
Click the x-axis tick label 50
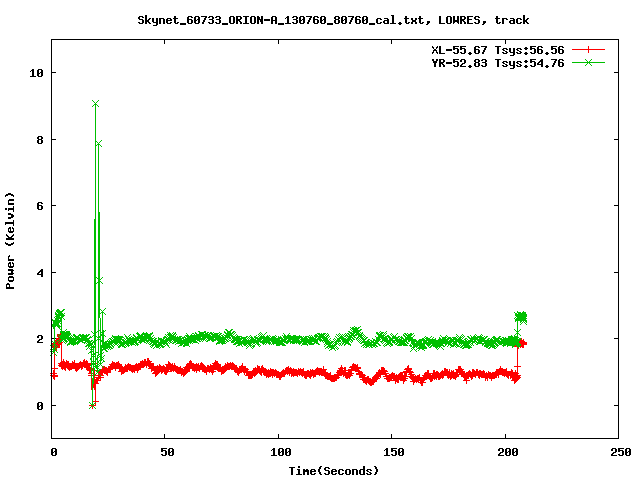coord(167,452)
